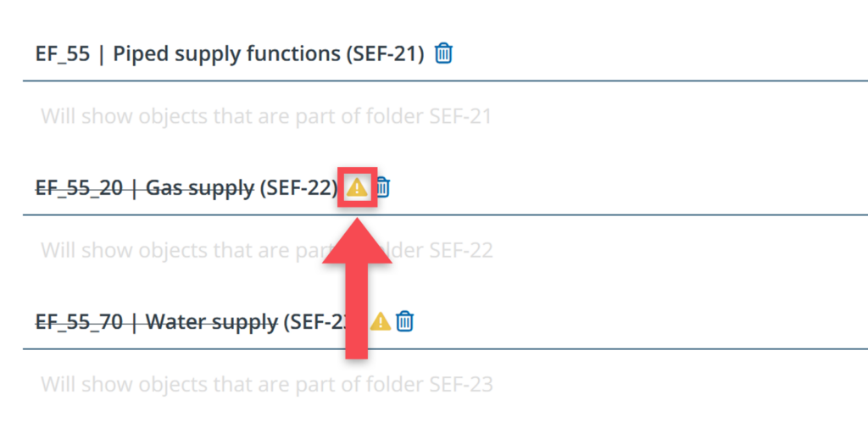Click the struck-through "Water supply" title
Screen dimensions: 868x434
click(212, 322)
